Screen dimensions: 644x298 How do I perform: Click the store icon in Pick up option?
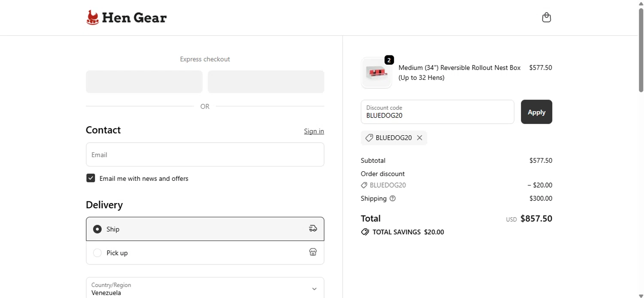coord(313,252)
